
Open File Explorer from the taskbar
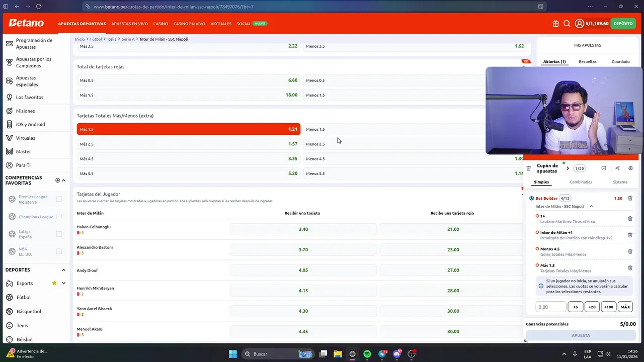tap(338, 354)
